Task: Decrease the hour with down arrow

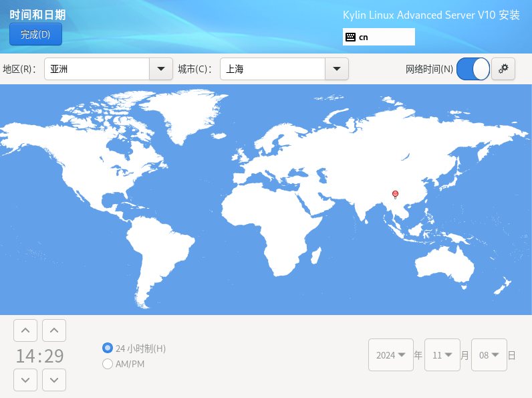Action: (x=25, y=380)
